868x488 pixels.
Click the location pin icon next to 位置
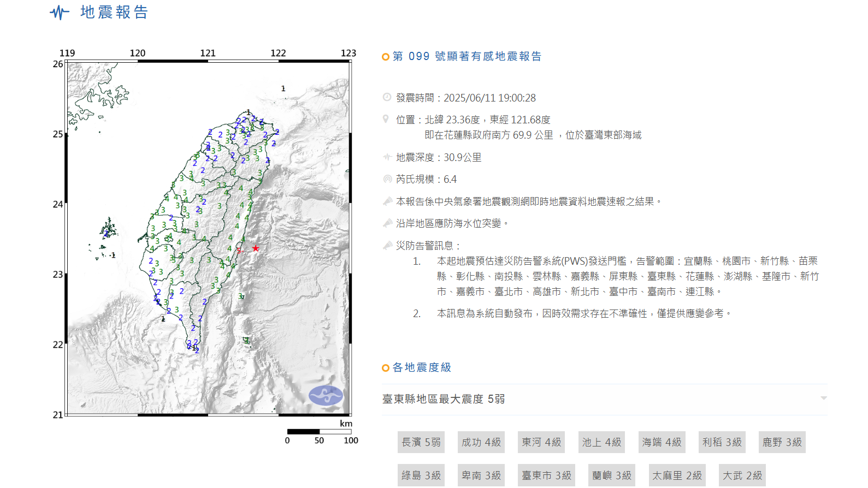click(x=386, y=119)
